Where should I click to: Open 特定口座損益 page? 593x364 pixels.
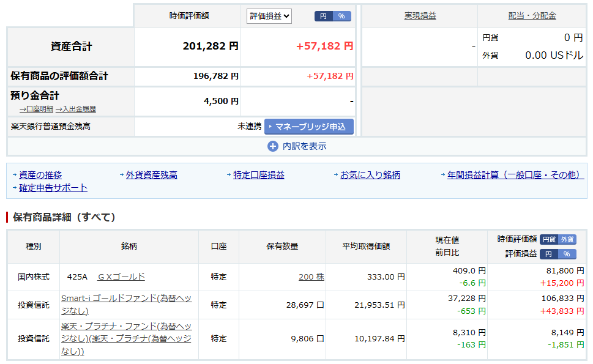point(258,175)
